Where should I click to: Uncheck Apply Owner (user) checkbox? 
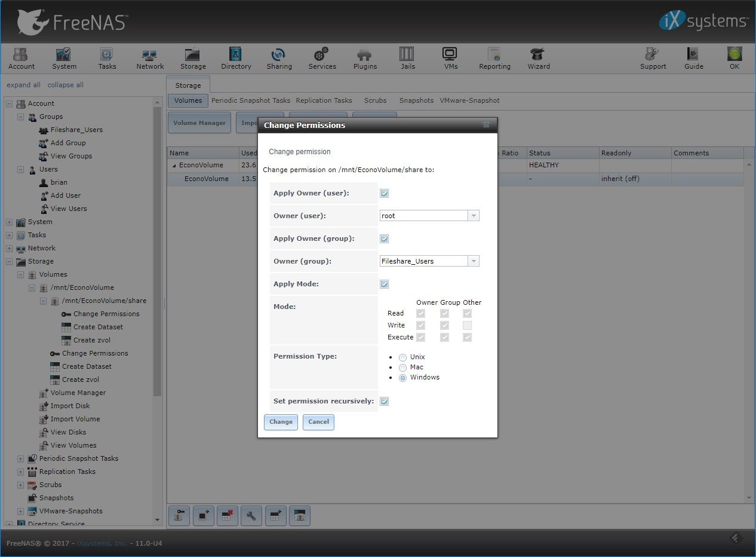pos(385,194)
